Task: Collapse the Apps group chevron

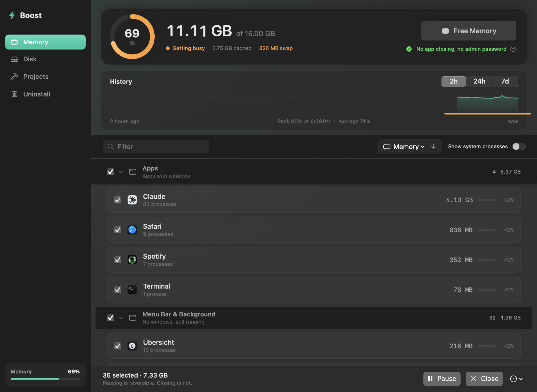Action: (x=121, y=172)
